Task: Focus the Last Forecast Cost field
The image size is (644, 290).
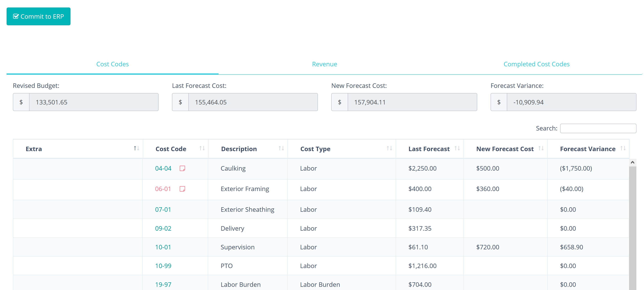Action: pyautogui.click(x=253, y=102)
